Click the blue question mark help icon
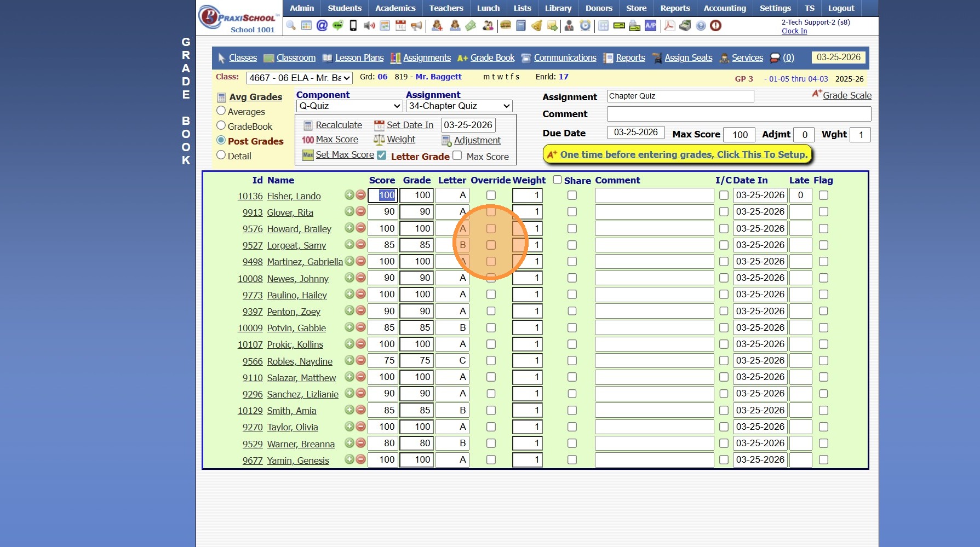The height and width of the screenshot is (547, 980). 701,26
